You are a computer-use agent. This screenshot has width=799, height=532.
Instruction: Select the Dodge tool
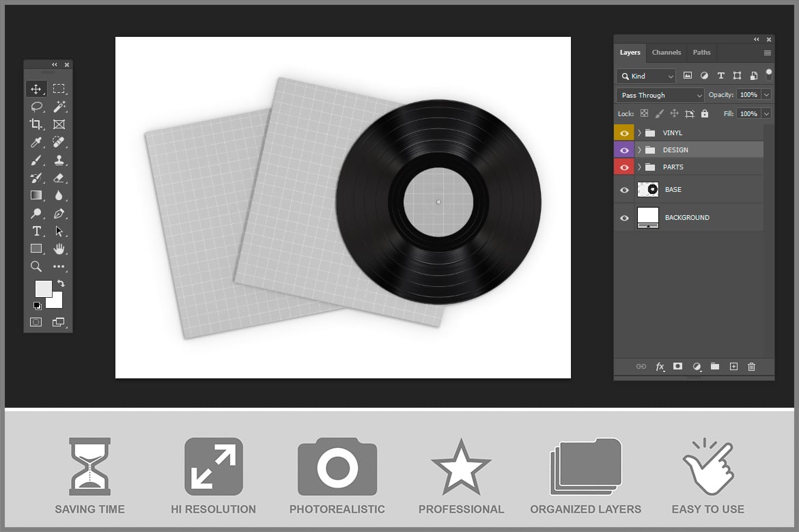click(36, 213)
